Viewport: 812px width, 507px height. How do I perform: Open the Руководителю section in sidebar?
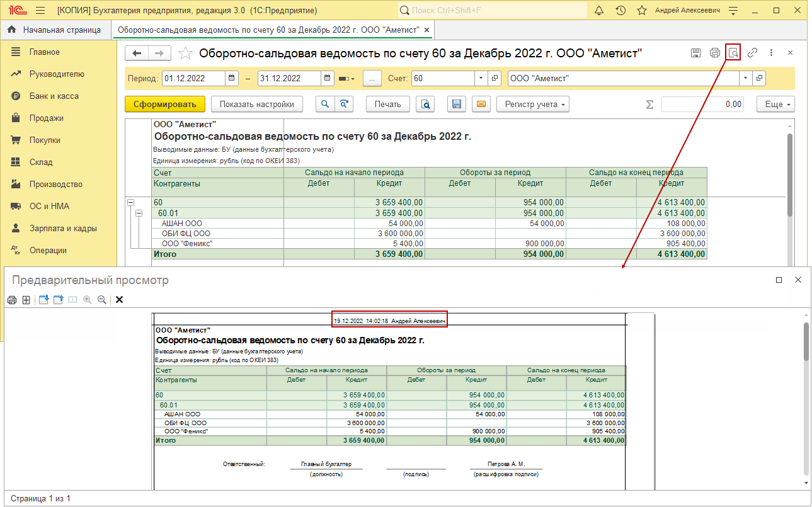pos(56,74)
